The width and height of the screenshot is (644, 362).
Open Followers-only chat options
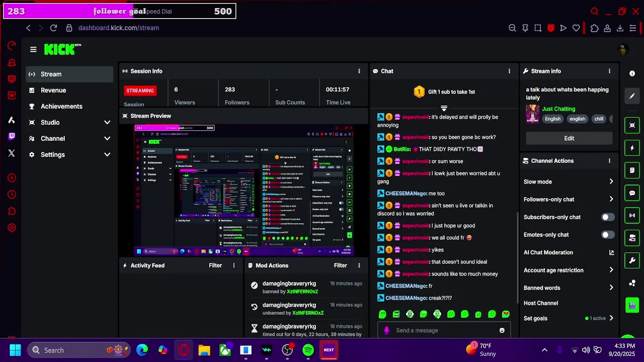pos(569,200)
